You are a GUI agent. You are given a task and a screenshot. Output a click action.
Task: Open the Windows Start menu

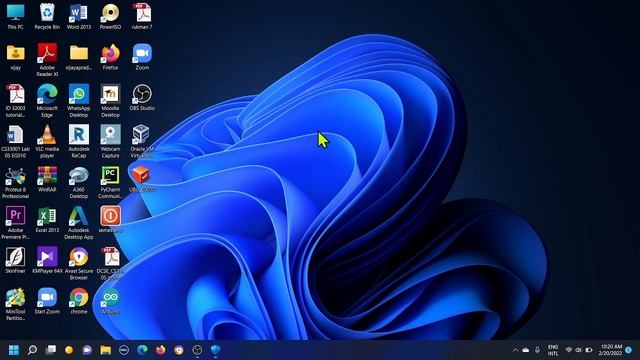point(14,350)
